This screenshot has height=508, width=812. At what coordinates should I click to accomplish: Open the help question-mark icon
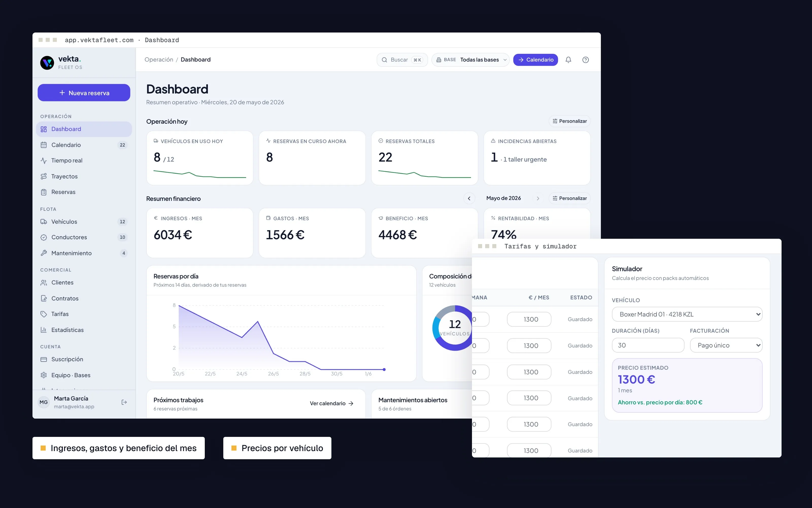pos(585,60)
